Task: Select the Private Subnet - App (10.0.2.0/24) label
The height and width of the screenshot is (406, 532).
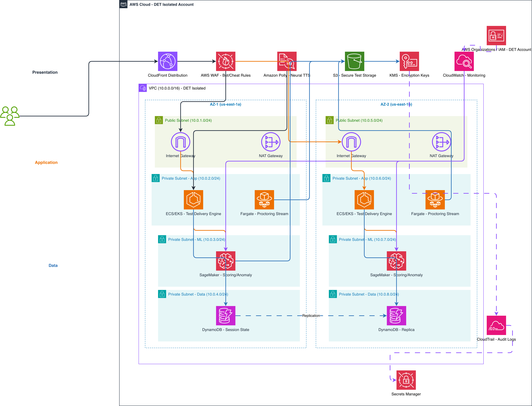Action: (x=191, y=178)
